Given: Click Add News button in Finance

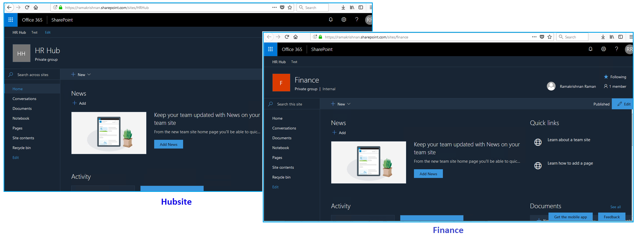Looking at the screenshot, I should [x=428, y=174].
